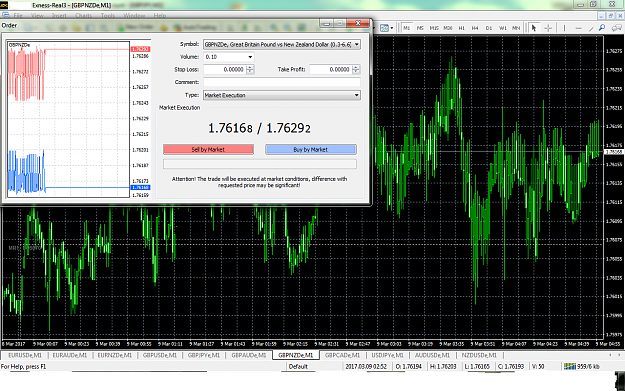
Task: Switch chart to M30 timeframe
Action: click(x=448, y=28)
